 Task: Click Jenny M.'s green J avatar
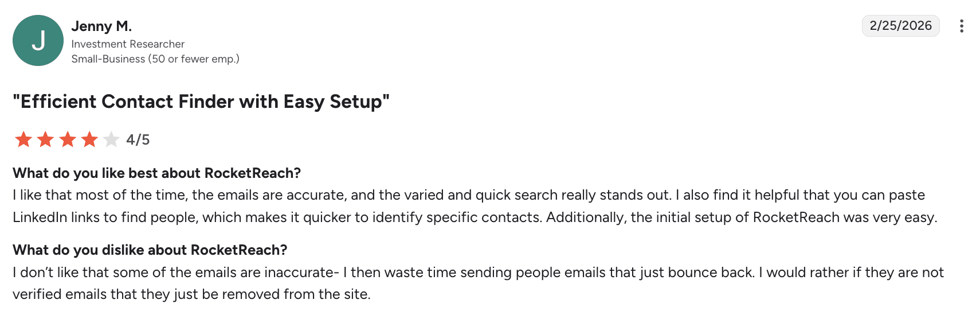(x=38, y=40)
